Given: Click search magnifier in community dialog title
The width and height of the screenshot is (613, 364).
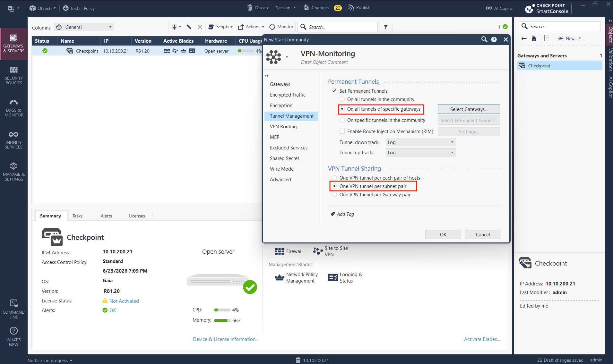Looking at the screenshot, I should coord(484,39).
